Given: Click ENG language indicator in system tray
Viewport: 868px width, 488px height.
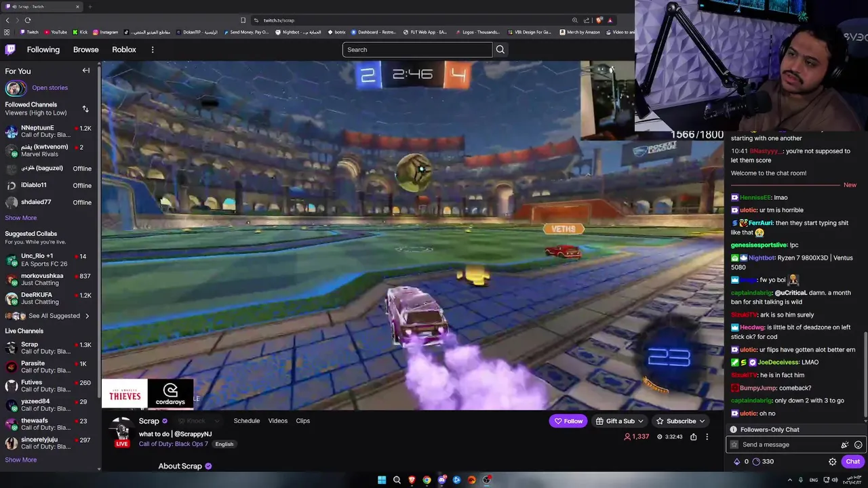Looking at the screenshot, I should [x=813, y=480].
